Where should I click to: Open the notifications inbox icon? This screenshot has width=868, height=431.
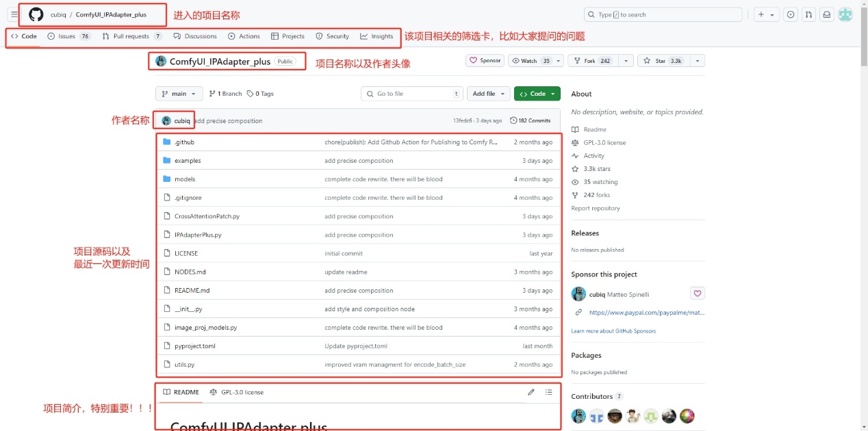pyautogui.click(x=826, y=14)
